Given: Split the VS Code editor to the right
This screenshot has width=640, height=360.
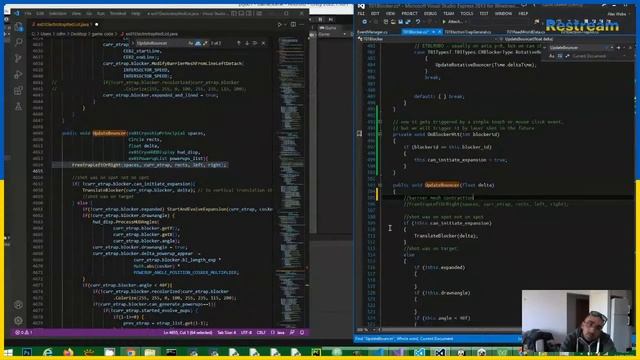Looking at the screenshot, I should [293, 24].
